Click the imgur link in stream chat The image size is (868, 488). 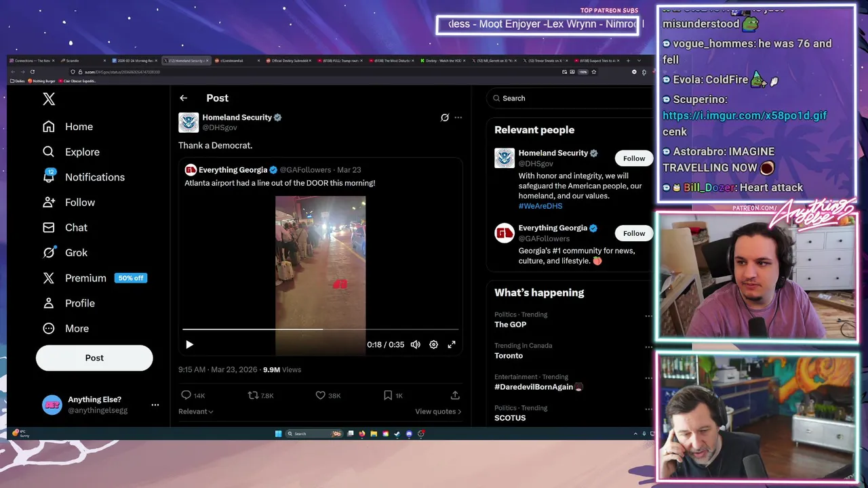click(x=745, y=115)
